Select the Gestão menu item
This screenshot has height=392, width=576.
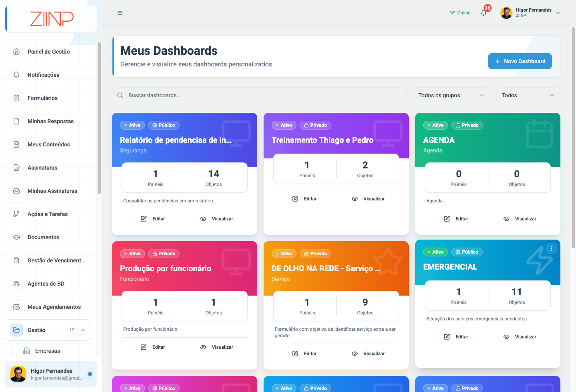tap(48, 330)
